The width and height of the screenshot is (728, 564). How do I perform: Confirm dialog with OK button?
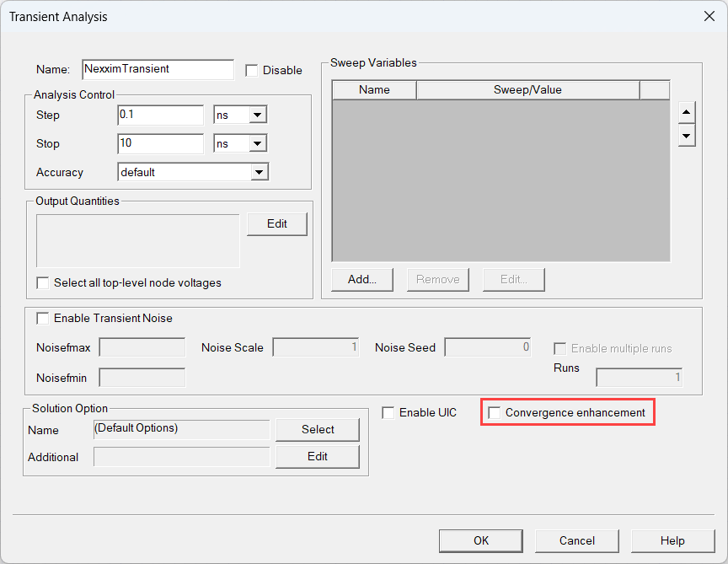click(x=481, y=540)
